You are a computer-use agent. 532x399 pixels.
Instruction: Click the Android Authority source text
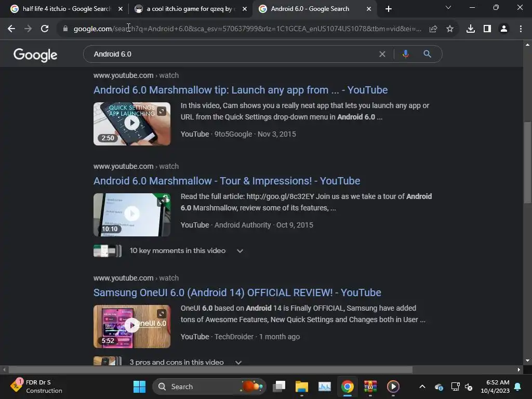[x=243, y=225]
